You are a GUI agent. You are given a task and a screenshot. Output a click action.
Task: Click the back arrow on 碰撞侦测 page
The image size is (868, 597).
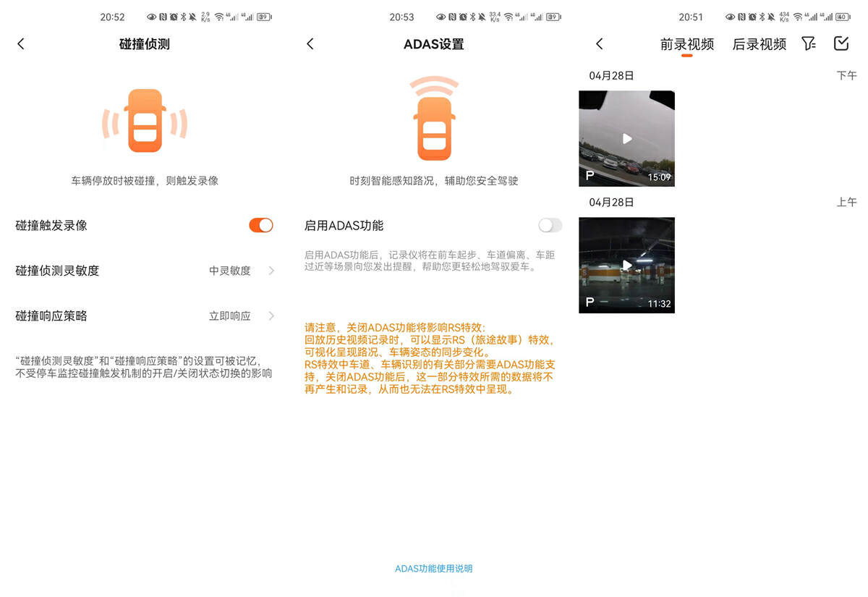20,43
